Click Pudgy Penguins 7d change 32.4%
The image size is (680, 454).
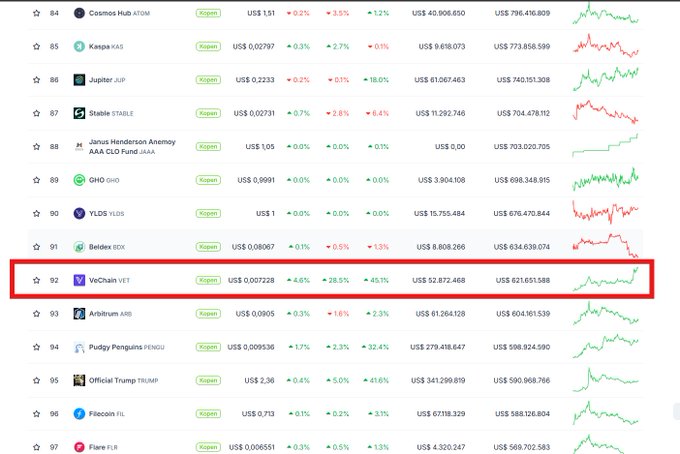point(375,347)
